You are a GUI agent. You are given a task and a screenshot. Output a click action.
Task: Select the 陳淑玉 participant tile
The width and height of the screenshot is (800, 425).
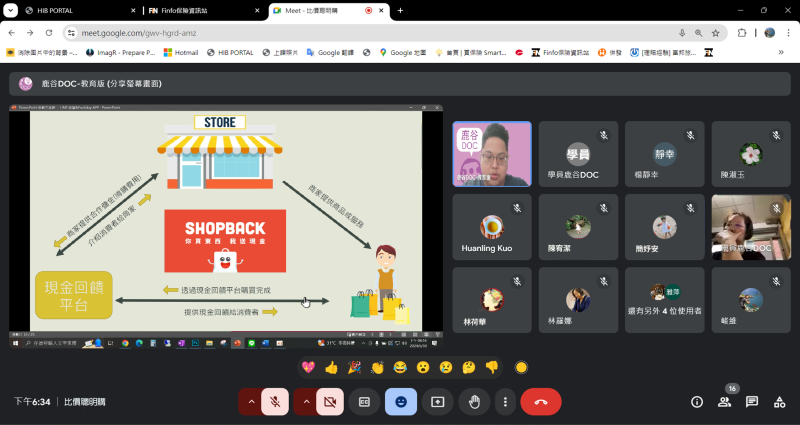point(751,154)
